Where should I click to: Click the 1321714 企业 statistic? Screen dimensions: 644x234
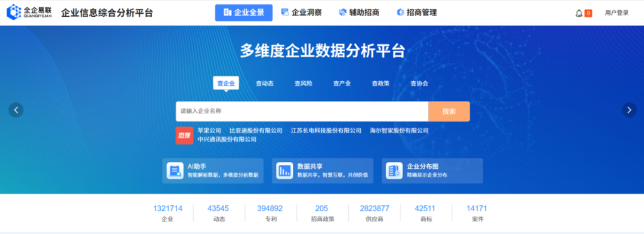168,213
